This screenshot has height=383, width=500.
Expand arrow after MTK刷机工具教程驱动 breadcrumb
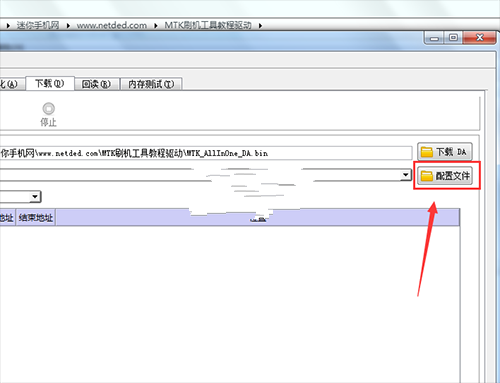(x=260, y=26)
